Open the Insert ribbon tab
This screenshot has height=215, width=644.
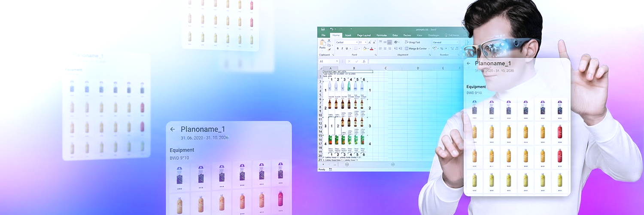(348, 35)
